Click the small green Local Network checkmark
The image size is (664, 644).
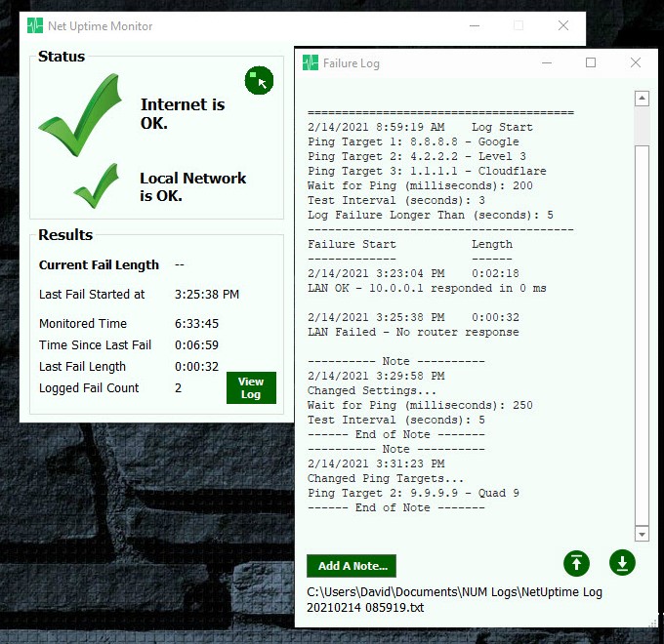pos(97,185)
